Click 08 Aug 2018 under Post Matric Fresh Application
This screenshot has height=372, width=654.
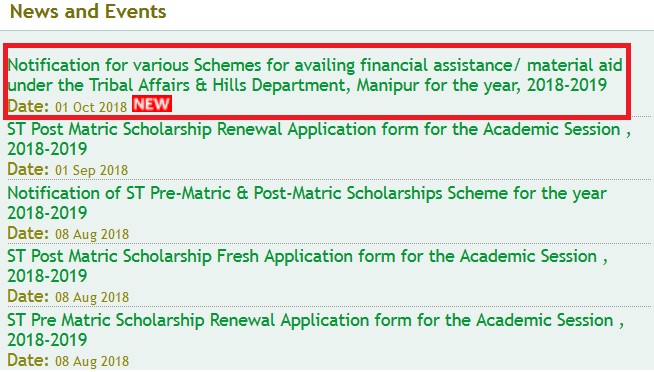92,297
